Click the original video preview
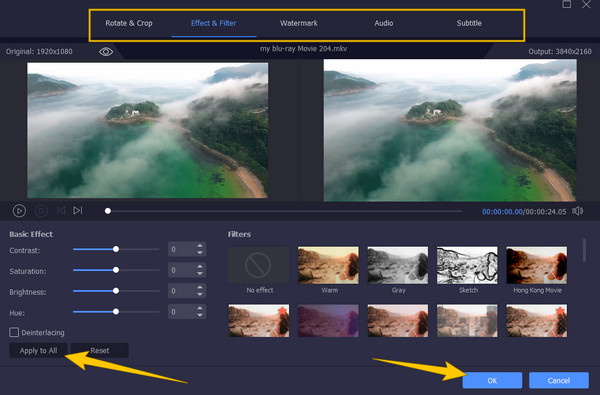Viewport: 600px width, 395px height. (147, 130)
